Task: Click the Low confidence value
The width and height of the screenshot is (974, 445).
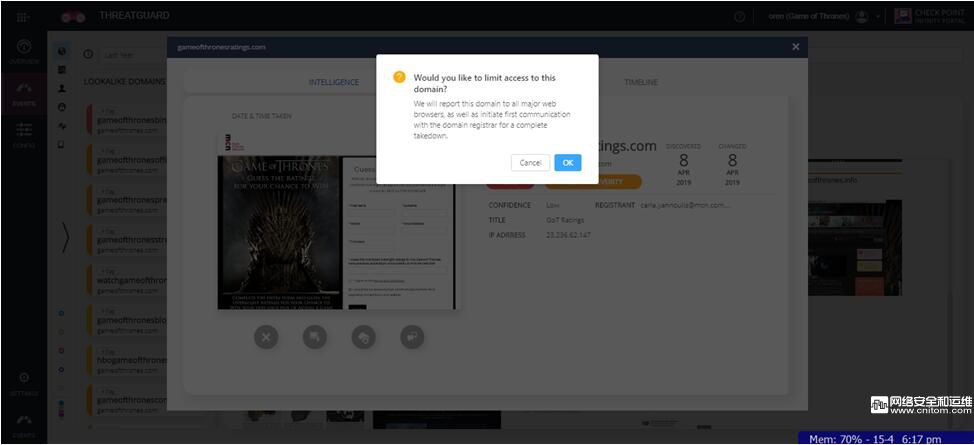Action: coord(552,205)
